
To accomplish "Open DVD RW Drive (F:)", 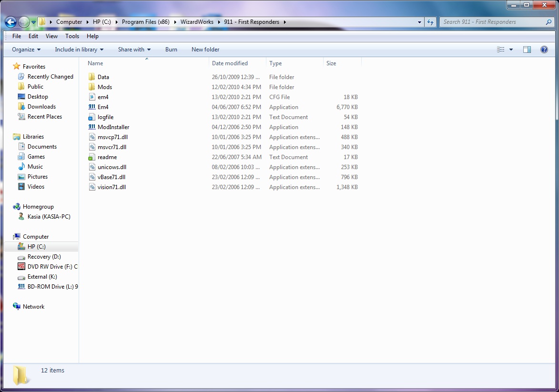I will (x=52, y=267).
